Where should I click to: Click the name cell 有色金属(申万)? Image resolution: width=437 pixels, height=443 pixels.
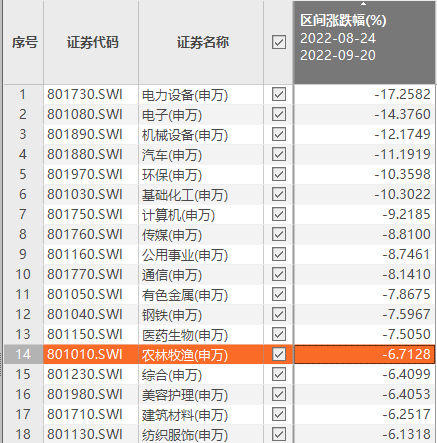point(201,294)
